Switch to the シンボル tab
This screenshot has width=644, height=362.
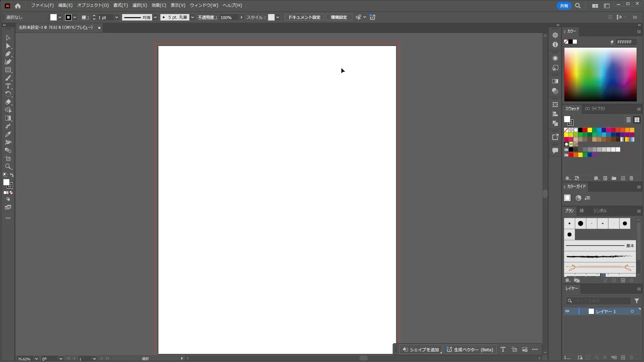(600, 211)
